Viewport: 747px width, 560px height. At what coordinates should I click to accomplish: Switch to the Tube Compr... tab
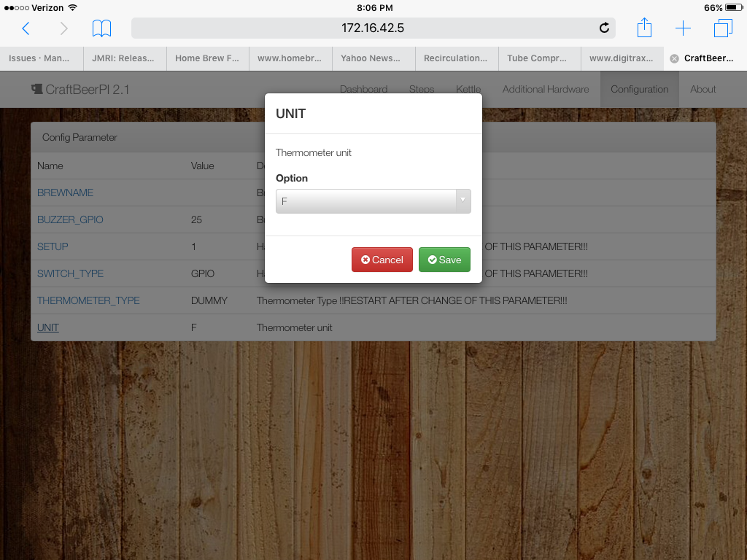540,58
